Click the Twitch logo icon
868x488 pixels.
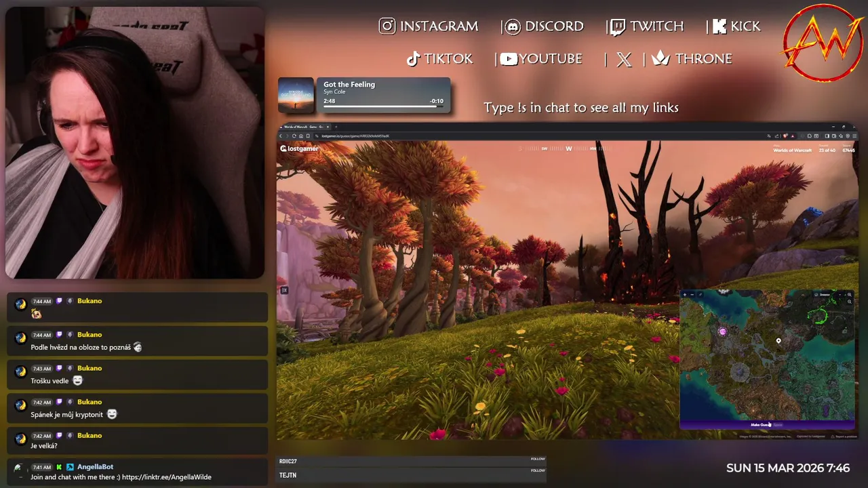(x=618, y=27)
